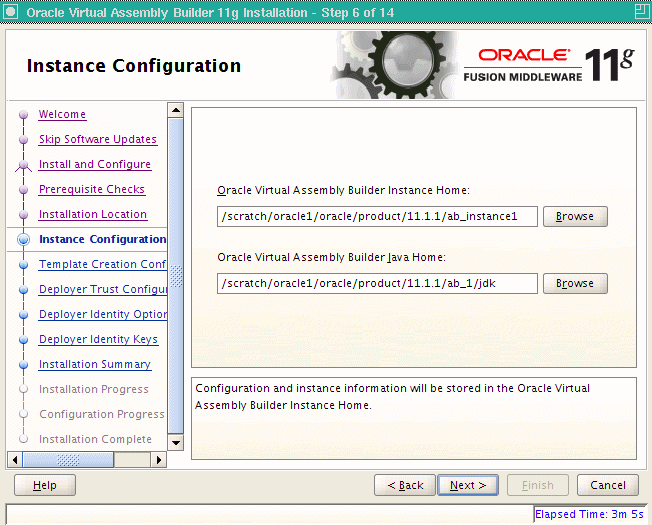Viewport: 652px width, 525px height.
Task: Click the Installation Summary step bullet
Action: click(x=24, y=365)
